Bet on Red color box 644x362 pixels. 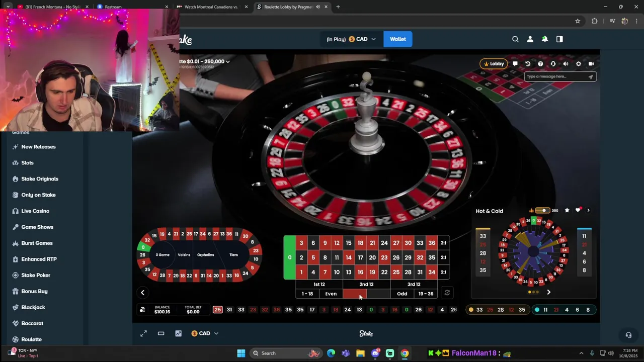(x=355, y=294)
